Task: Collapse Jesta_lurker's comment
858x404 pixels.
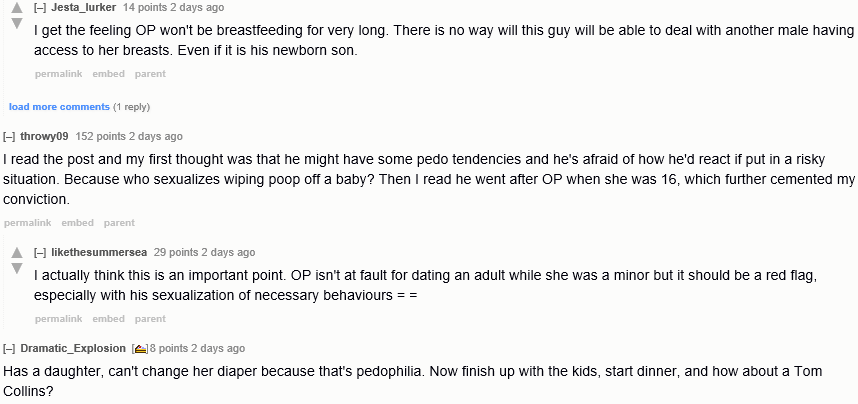Action: (40, 7)
